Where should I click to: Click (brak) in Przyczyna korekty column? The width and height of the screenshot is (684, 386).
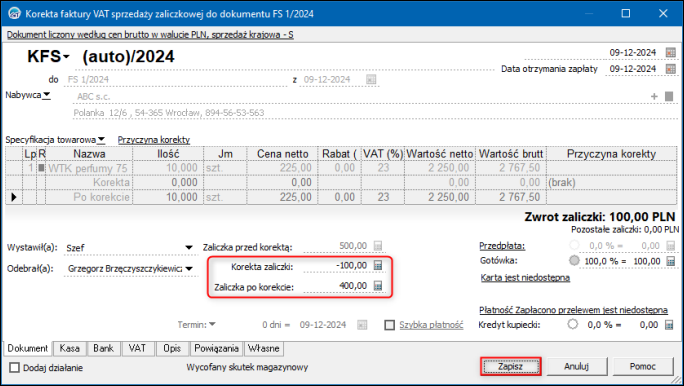coord(562,183)
